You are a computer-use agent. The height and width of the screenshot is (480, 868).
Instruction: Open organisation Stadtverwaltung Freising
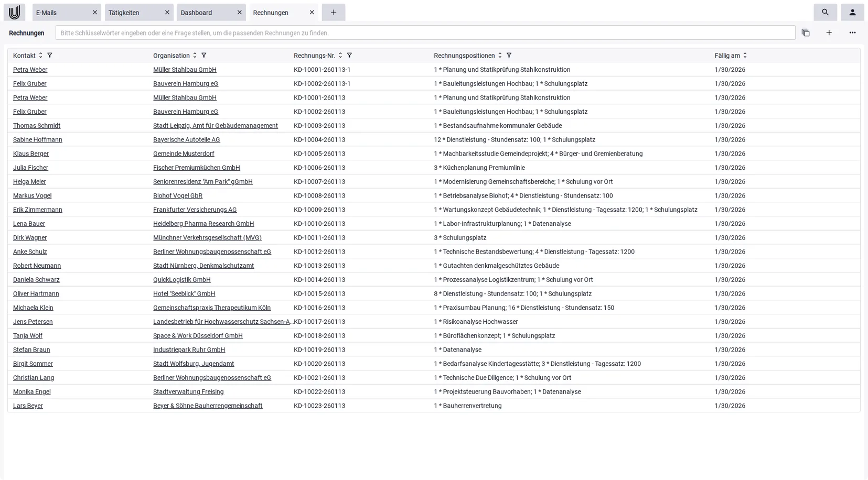(188, 392)
